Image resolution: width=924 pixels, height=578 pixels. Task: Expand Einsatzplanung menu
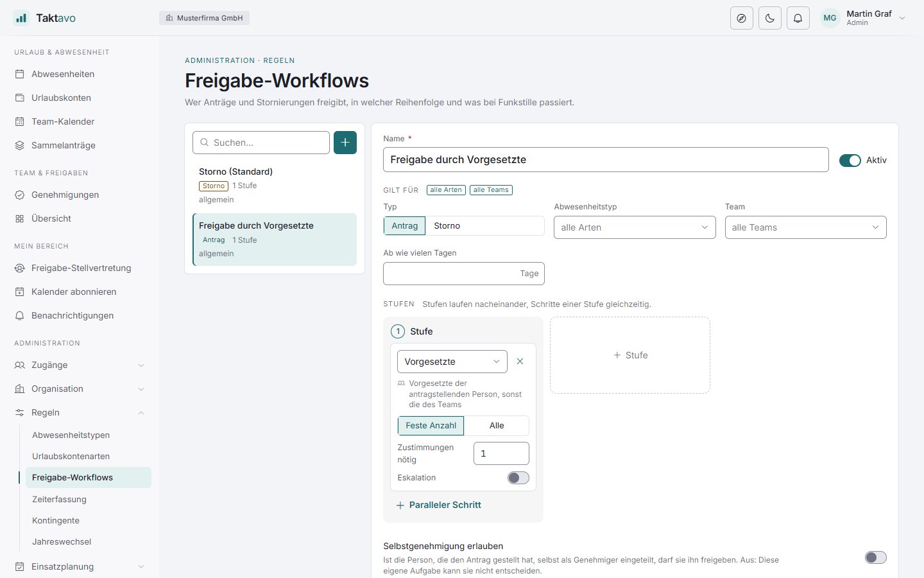click(x=80, y=566)
